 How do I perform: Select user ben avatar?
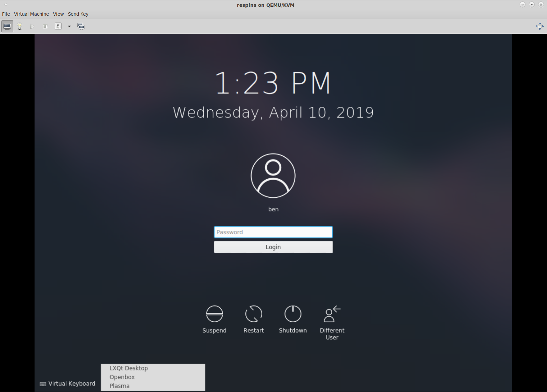273,176
